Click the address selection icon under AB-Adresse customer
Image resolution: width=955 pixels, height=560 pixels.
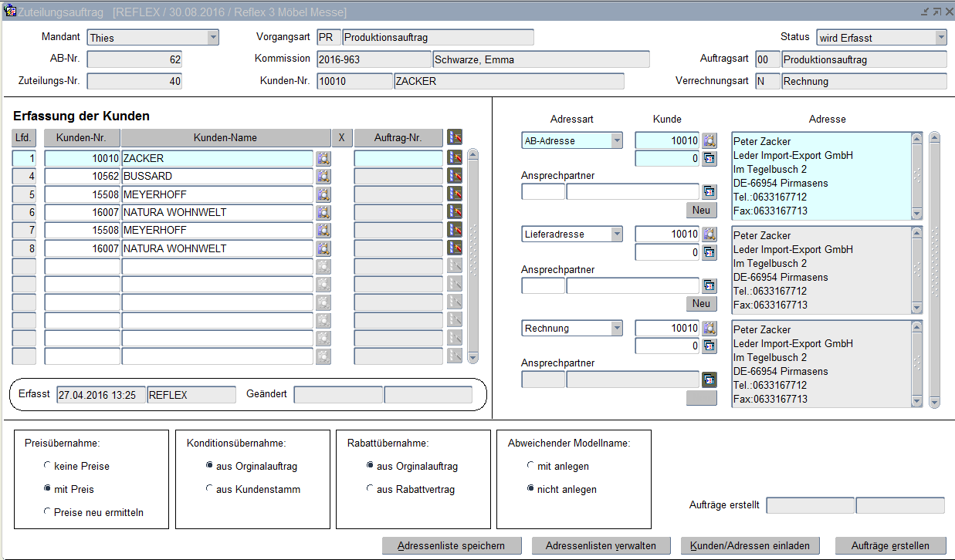tap(709, 159)
